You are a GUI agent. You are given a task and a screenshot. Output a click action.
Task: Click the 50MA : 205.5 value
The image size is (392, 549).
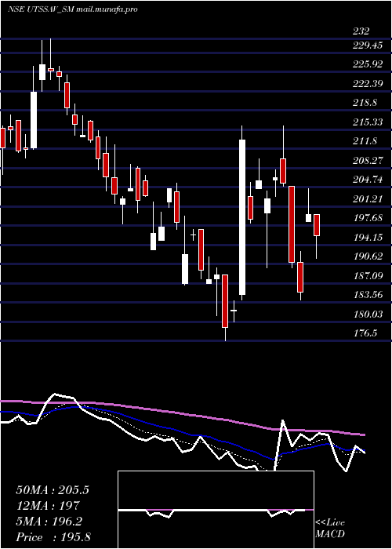point(53,490)
